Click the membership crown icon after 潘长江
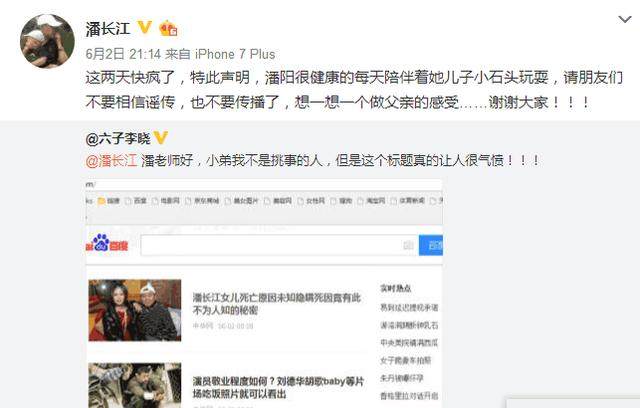The height and width of the screenshot is (408, 640). click(169, 28)
